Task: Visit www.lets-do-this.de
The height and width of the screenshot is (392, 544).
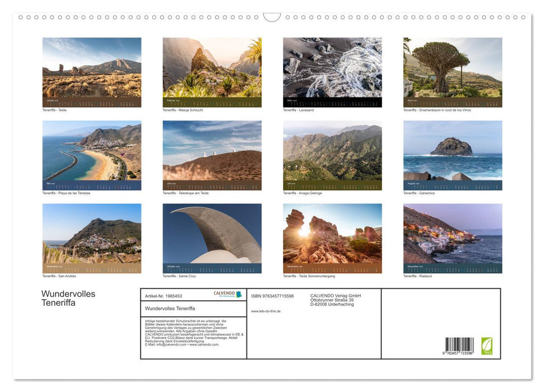Action: tap(266, 311)
